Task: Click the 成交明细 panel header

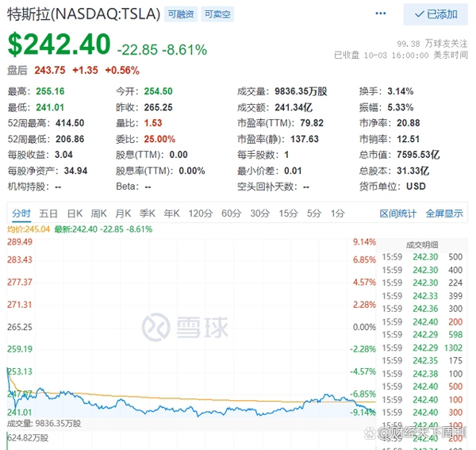Action: 422,245
